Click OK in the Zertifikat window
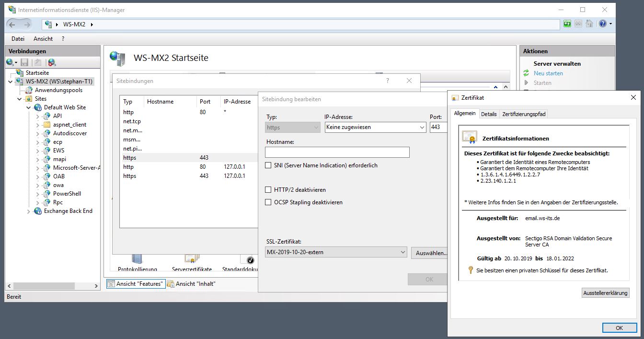 [619, 328]
